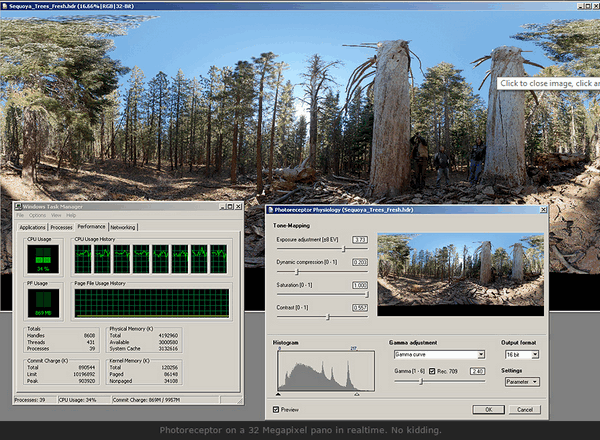Open the View menu in Task Manager
The width and height of the screenshot is (600, 440).
pyautogui.click(x=56, y=215)
